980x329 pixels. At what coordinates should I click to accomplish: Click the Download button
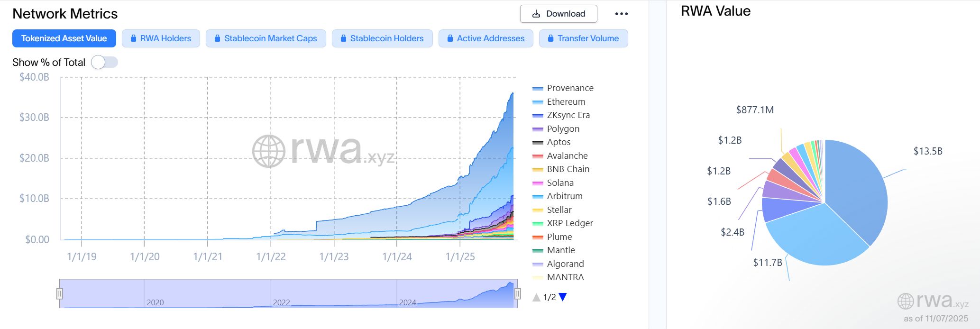(559, 14)
